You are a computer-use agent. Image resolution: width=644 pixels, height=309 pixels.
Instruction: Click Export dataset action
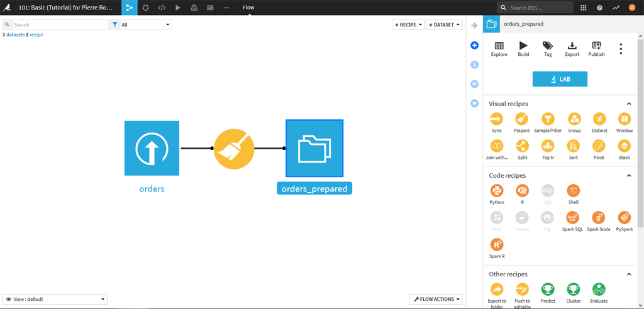572,49
